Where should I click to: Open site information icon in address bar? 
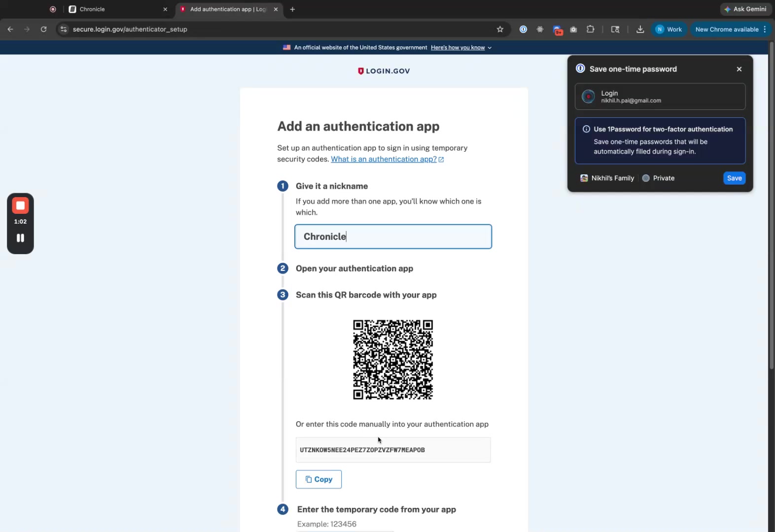point(63,29)
